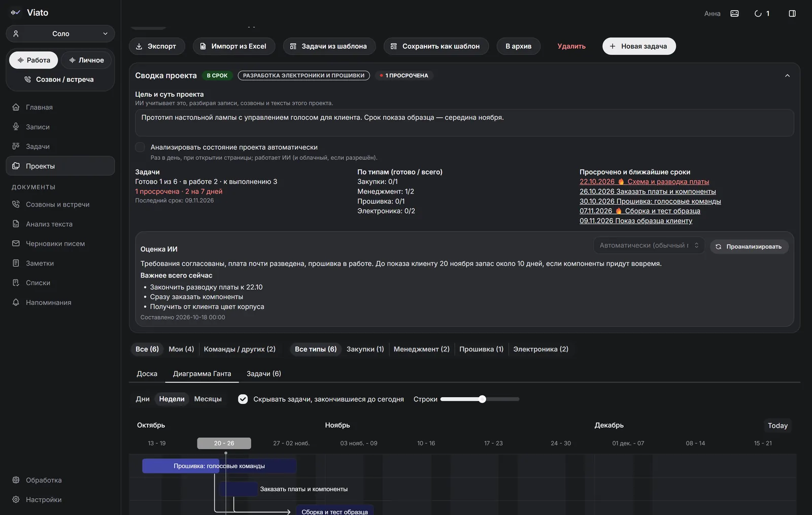Screen dimensions: 812x515
Task: Filter by Мои (4) tasks
Action: tap(181, 349)
